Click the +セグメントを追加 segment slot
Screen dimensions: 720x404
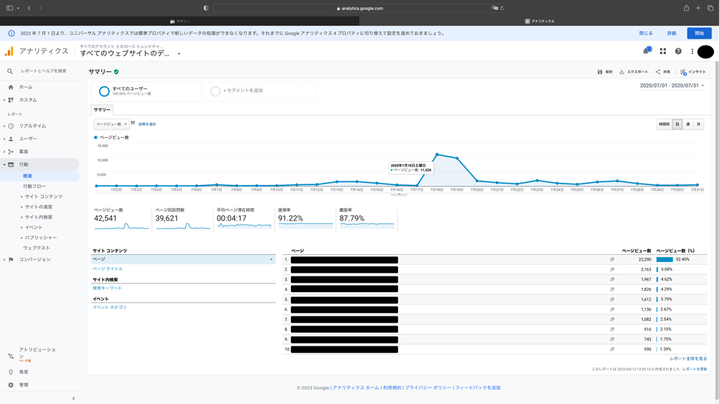tap(260, 91)
